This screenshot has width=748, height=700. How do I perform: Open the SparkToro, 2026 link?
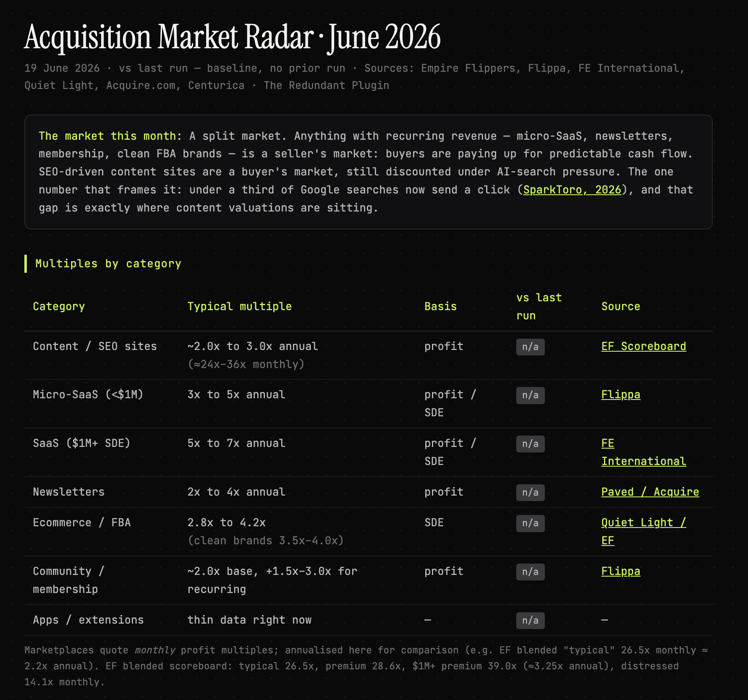click(x=572, y=190)
